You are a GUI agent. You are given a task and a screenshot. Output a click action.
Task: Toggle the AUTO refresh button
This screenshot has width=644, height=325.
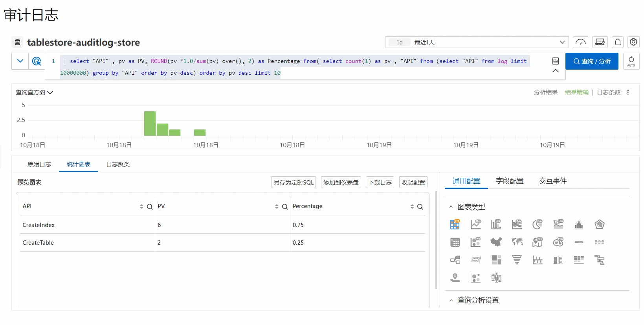[x=631, y=61]
